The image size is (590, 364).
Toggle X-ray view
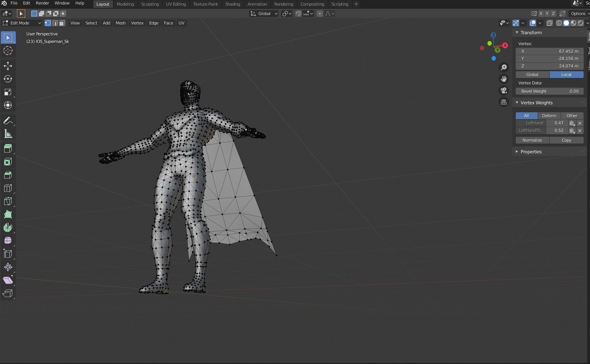550,23
